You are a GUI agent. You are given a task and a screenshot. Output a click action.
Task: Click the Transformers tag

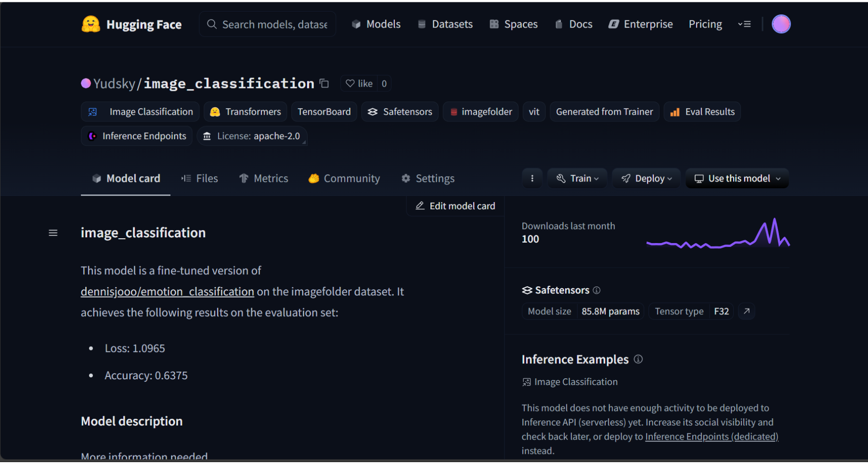pos(246,112)
